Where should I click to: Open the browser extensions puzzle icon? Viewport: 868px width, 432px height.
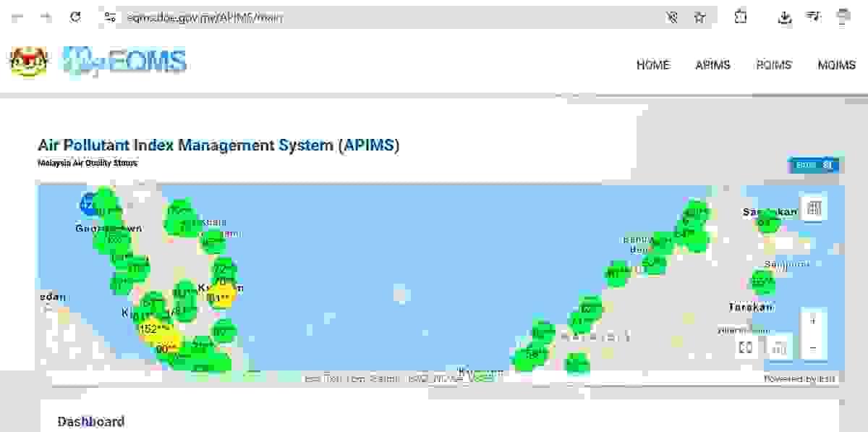point(741,17)
